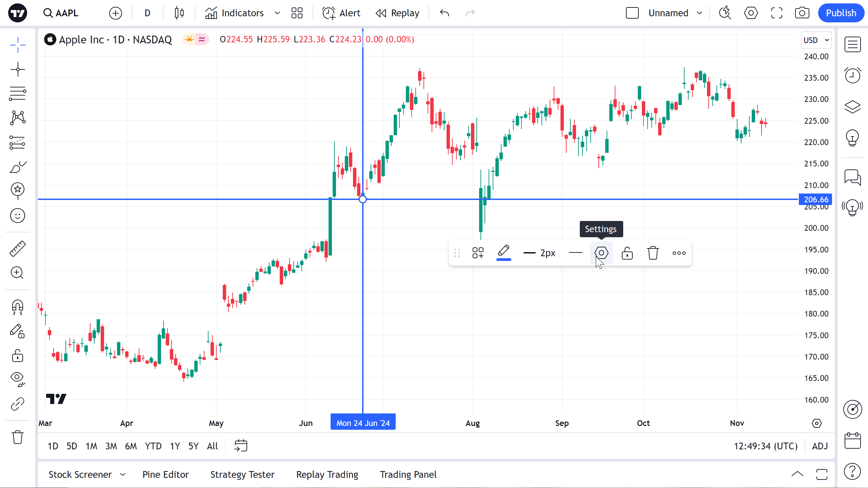
Task: Select the Measure ruler tool
Action: click(x=18, y=249)
